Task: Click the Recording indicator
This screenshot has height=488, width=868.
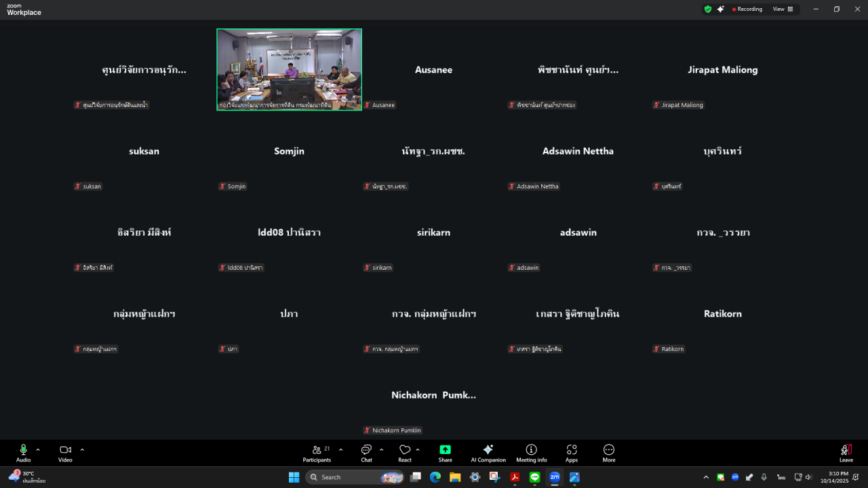Action: 747,9
